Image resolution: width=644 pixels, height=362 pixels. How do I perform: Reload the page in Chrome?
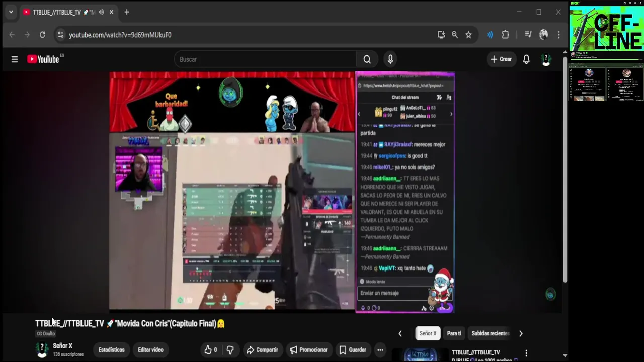pos(42,35)
